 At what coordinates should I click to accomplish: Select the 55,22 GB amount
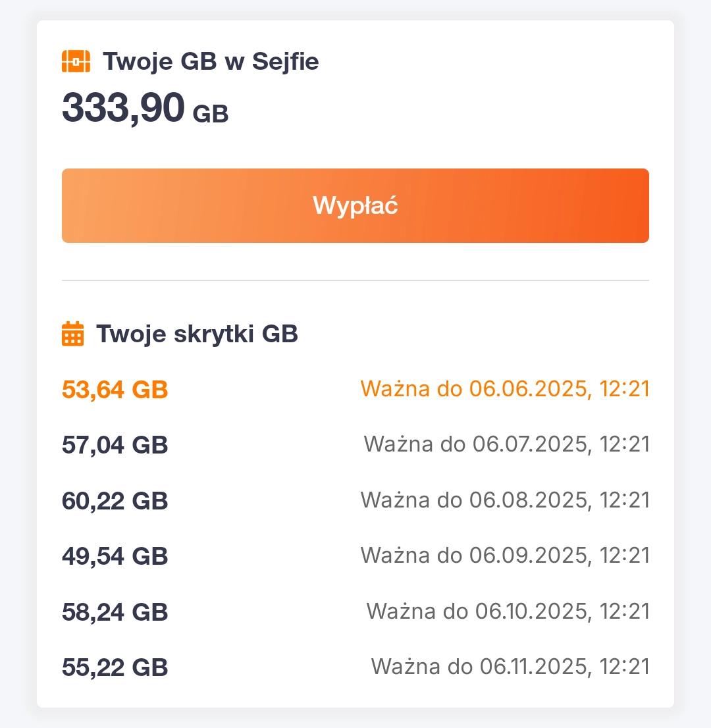pos(115,667)
